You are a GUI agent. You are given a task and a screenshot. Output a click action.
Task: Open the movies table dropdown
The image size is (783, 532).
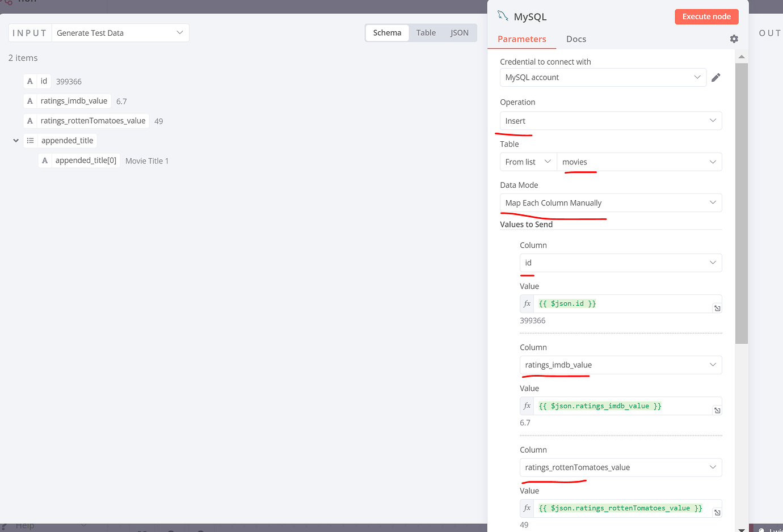coord(639,162)
